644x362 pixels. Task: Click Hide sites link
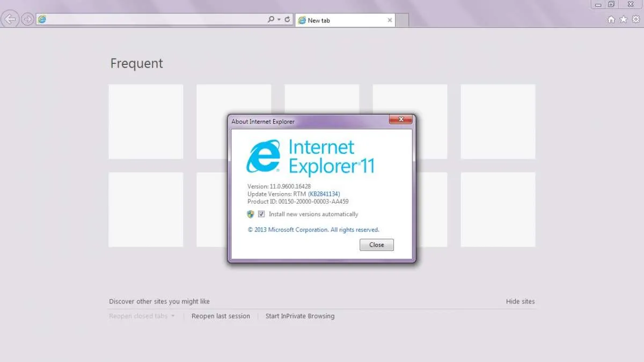tap(520, 301)
